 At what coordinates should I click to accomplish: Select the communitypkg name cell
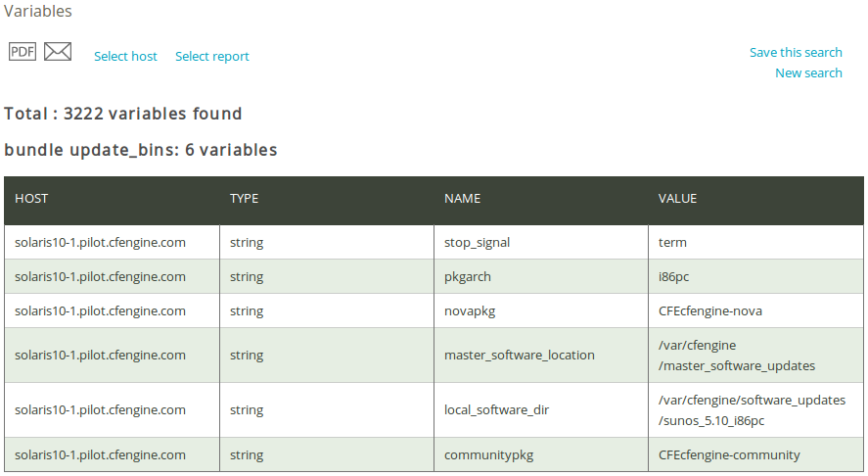pos(541,455)
